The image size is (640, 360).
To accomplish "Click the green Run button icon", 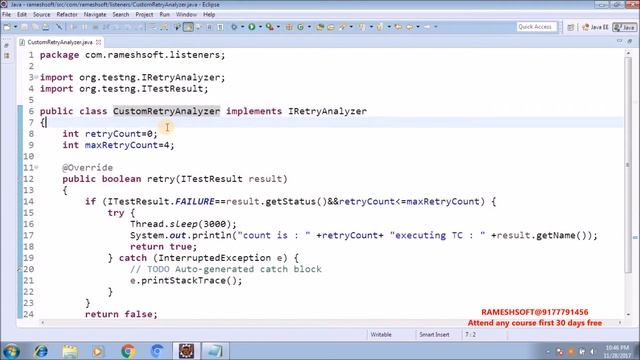I will [x=252, y=27].
